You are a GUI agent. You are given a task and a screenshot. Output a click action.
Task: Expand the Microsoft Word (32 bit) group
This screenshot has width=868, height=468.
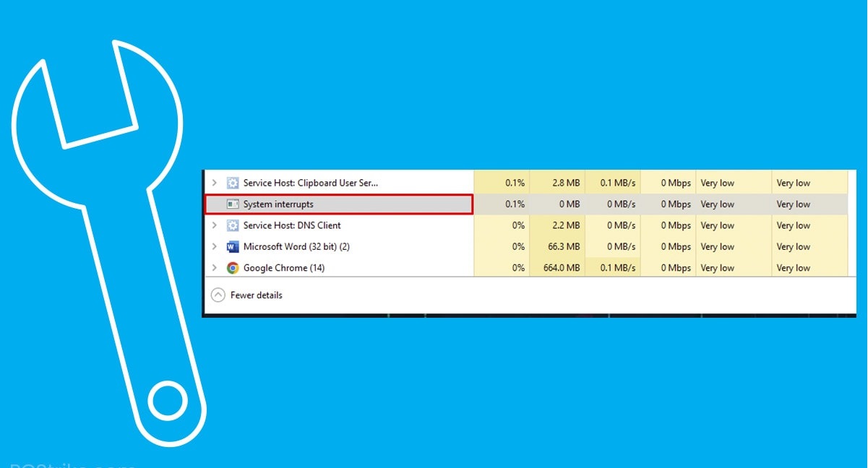tap(215, 246)
